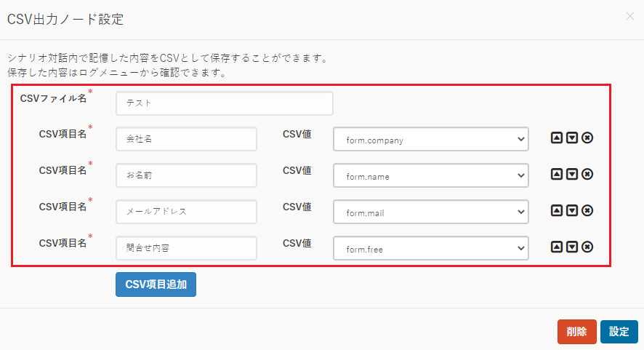Focus the CSV項目名 field with 会社名
644x350 pixels.
187,139
